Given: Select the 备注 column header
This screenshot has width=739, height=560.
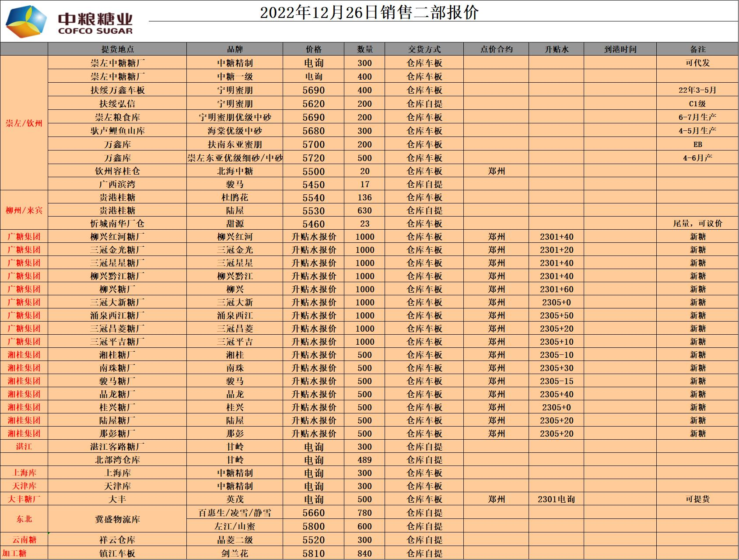Looking at the screenshot, I should click(x=697, y=49).
